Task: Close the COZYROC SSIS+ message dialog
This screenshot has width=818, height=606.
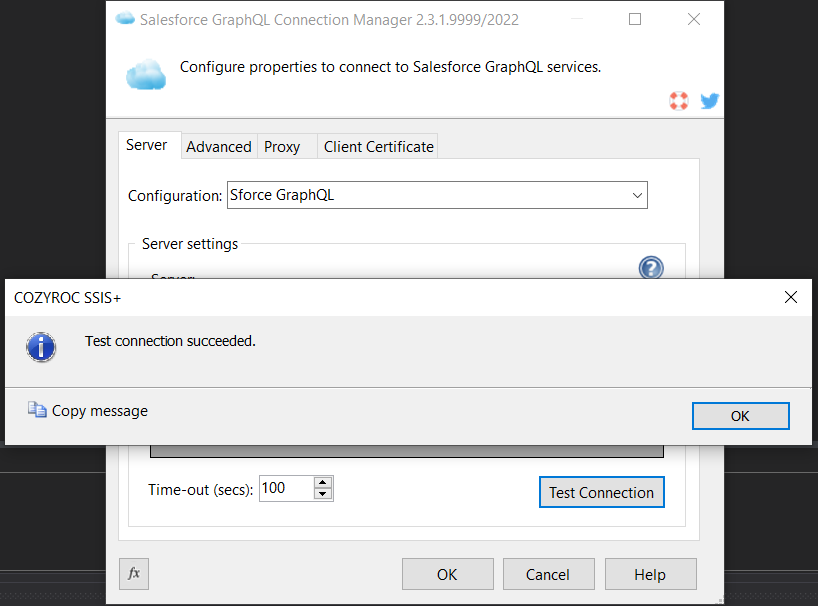Action: [790, 297]
